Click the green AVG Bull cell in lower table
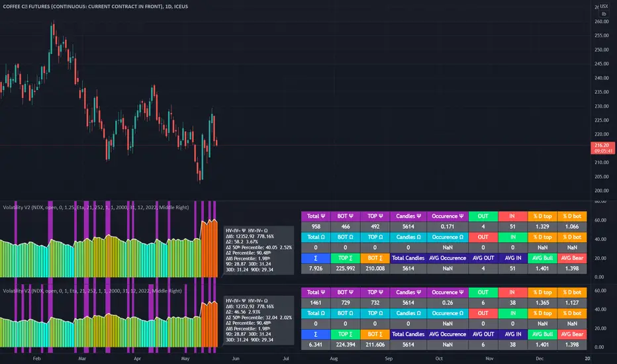The height and width of the screenshot is (364, 617). pos(542,334)
